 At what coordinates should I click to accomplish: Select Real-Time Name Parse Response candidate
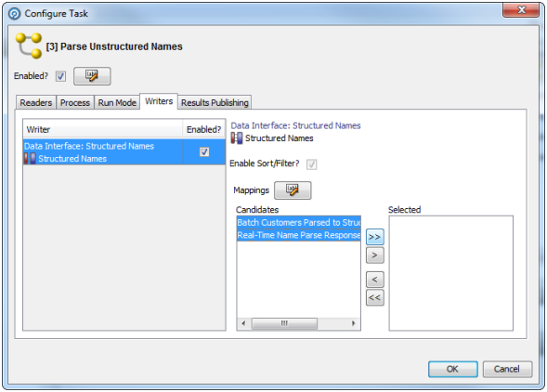tap(299, 235)
